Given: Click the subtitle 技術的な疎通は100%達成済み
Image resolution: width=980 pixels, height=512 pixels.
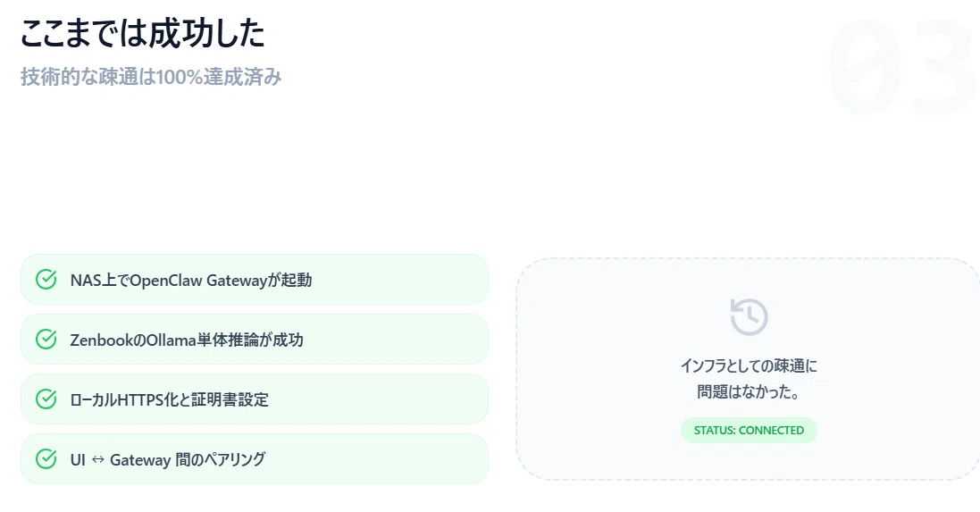Looking at the screenshot, I should 151,77.
